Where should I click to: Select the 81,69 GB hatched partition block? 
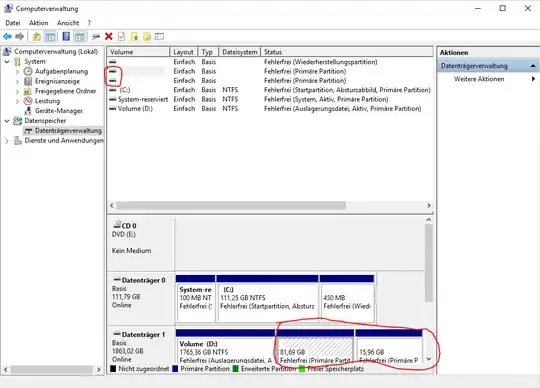click(x=315, y=346)
